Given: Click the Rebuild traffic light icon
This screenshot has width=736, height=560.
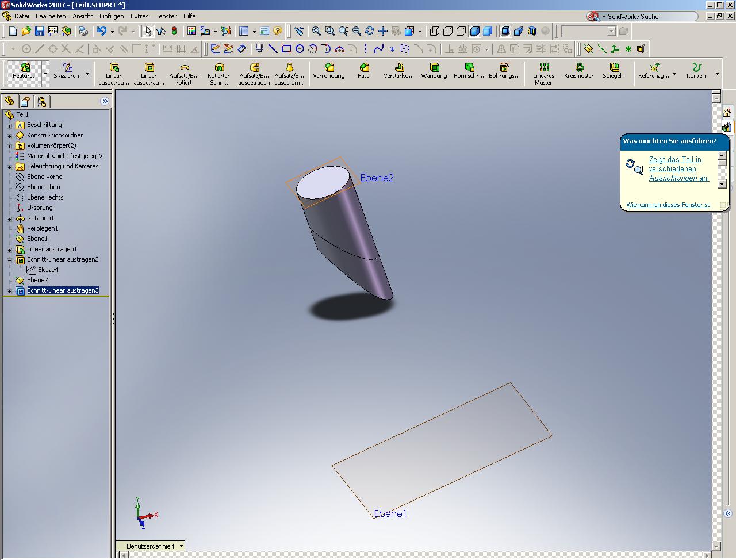Looking at the screenshot, I should (x=174, y=31).
